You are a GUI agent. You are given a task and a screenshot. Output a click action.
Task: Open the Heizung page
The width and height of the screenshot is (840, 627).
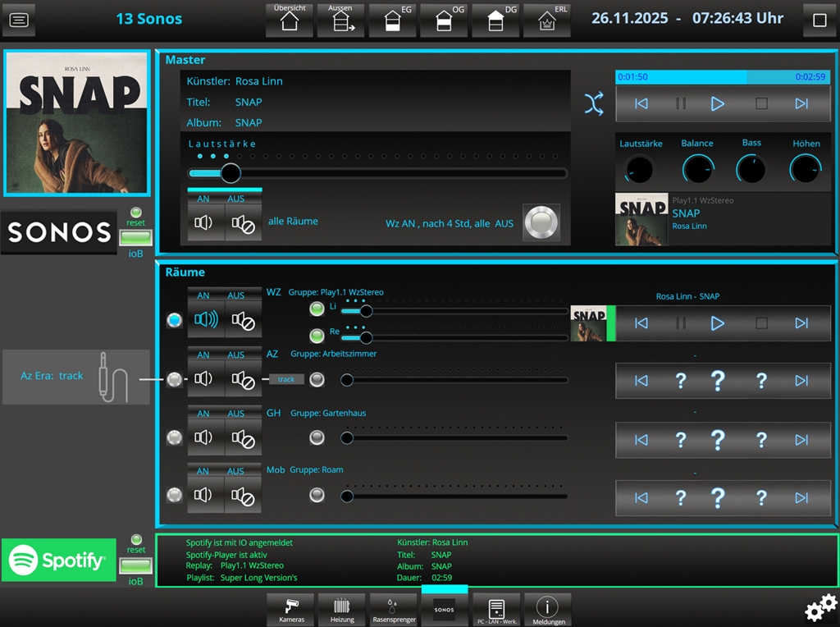click(342, 609)
